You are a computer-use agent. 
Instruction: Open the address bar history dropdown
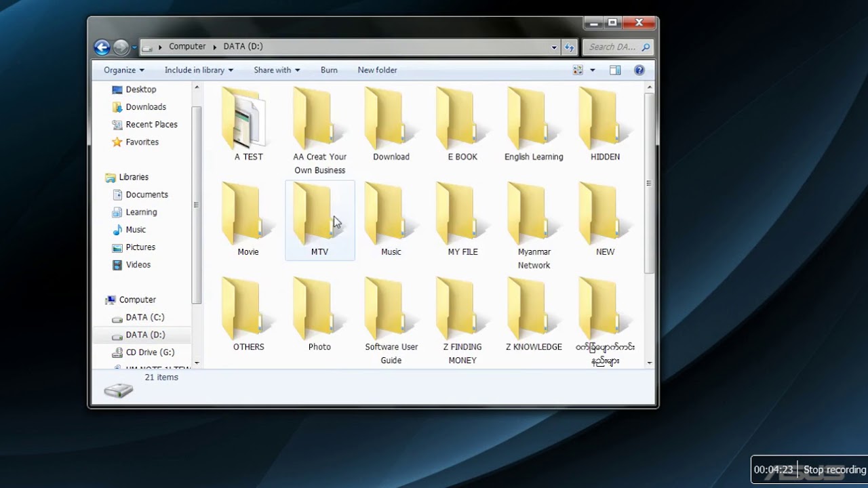[x=554, y=47]
